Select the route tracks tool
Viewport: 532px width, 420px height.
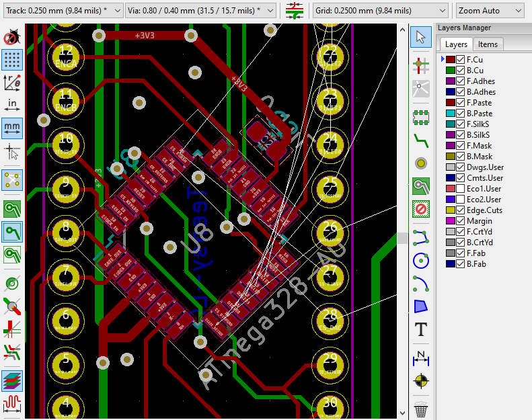pos(421,140)
